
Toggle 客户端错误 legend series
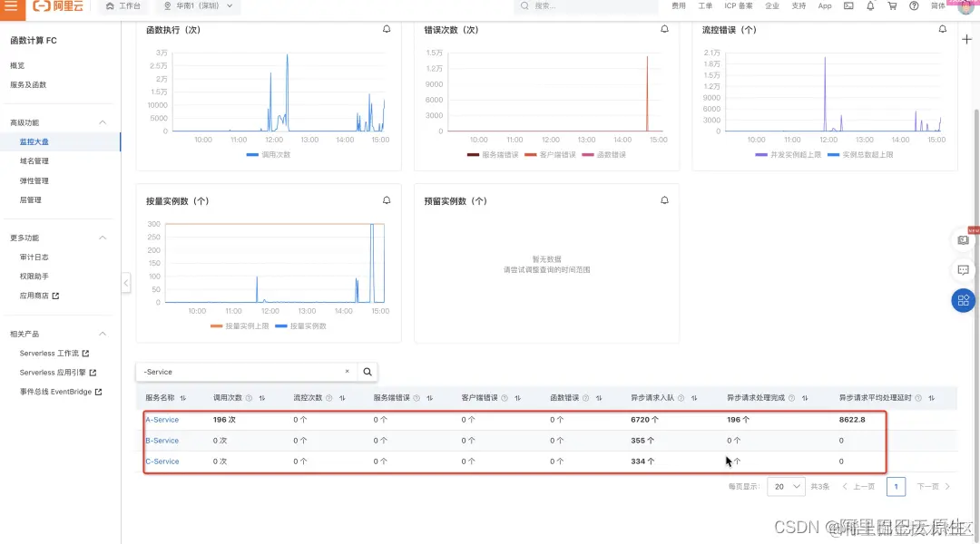click(x=550, y=154)
